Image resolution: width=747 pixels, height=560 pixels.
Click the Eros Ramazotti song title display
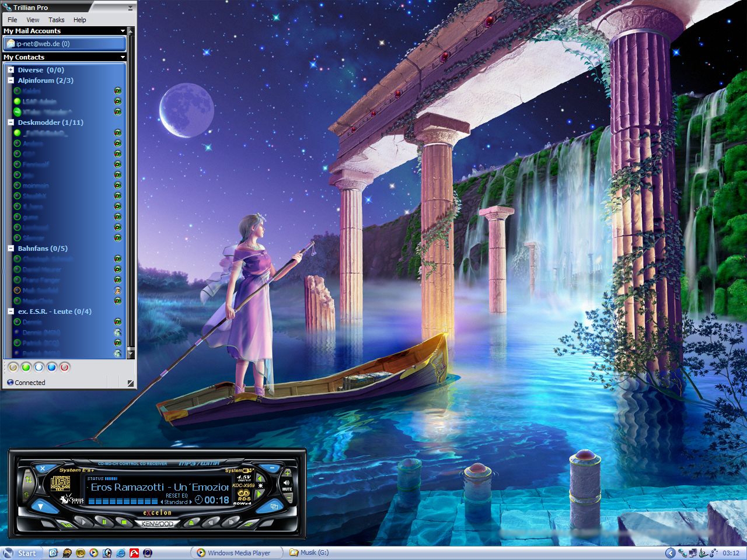point(160,487)
